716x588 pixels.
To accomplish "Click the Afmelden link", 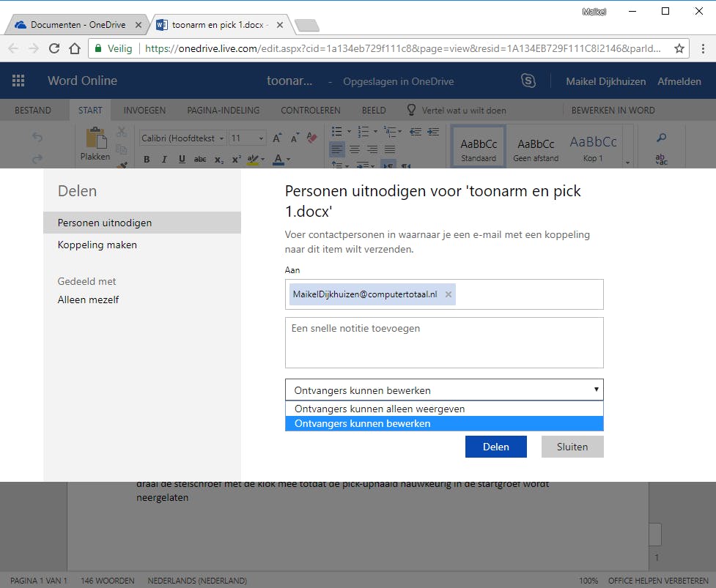I will pos(679,81).
